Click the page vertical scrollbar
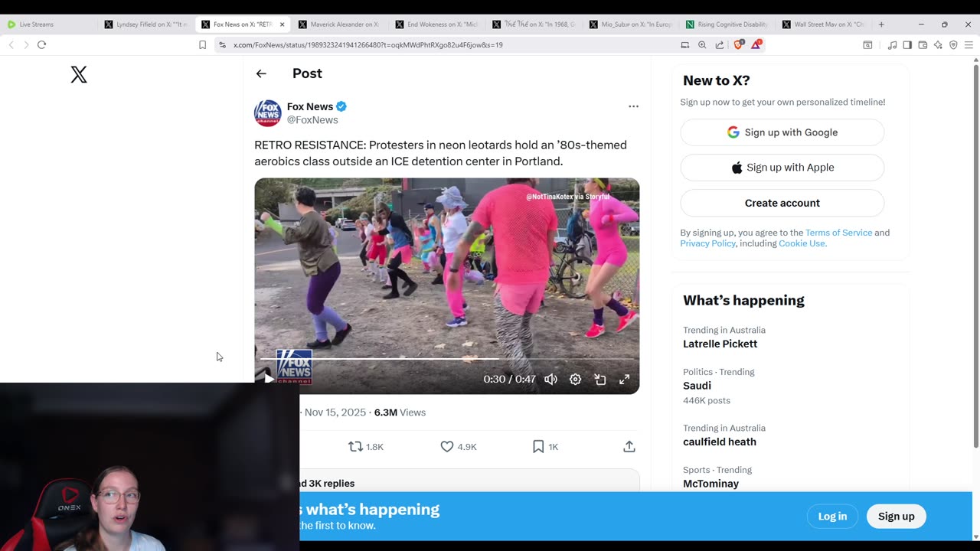Screen dimensions: 980x551 (x=975, y=256)
